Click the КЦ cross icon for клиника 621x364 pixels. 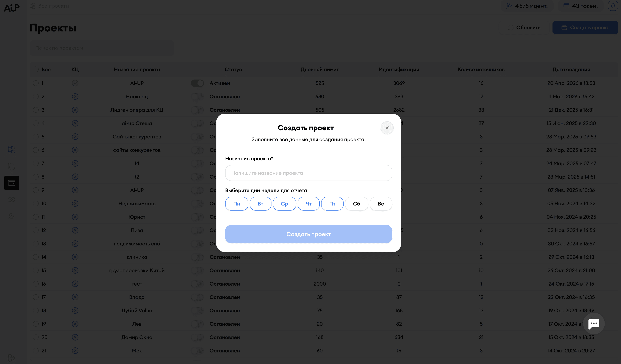point(75,257)
